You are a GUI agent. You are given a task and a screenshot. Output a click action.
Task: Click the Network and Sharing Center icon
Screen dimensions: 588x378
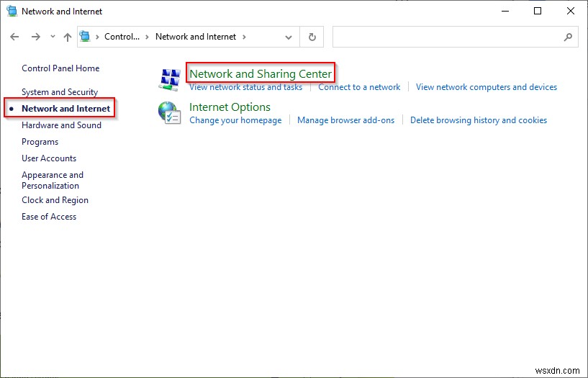click(x=170, y=79)
